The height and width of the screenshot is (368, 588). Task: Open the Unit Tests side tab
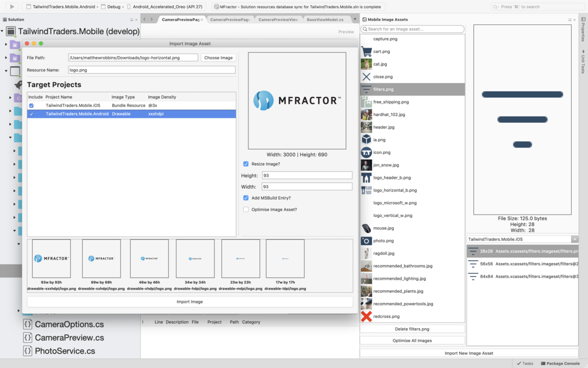pyautogui.click(x=583, y=61)
